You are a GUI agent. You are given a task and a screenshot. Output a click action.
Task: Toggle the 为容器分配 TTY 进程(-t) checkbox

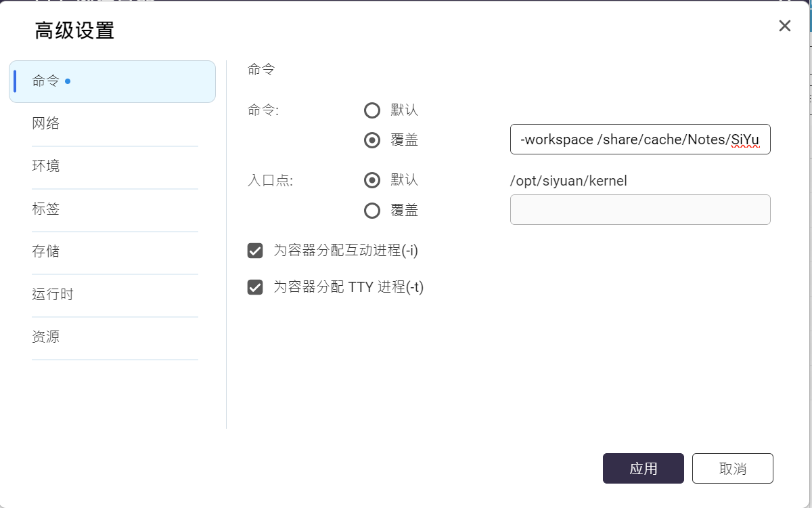pyautogui.click(x=255, y=287)
